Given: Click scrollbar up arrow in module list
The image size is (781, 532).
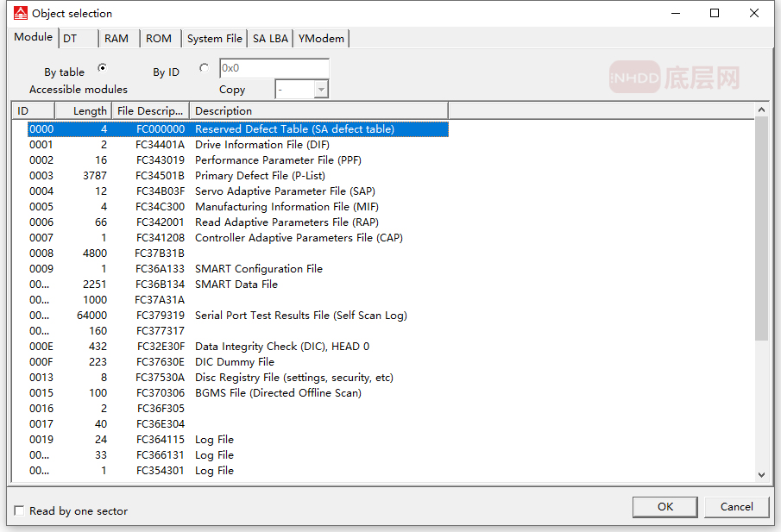Looking at the screenshot, I should 761,110.
